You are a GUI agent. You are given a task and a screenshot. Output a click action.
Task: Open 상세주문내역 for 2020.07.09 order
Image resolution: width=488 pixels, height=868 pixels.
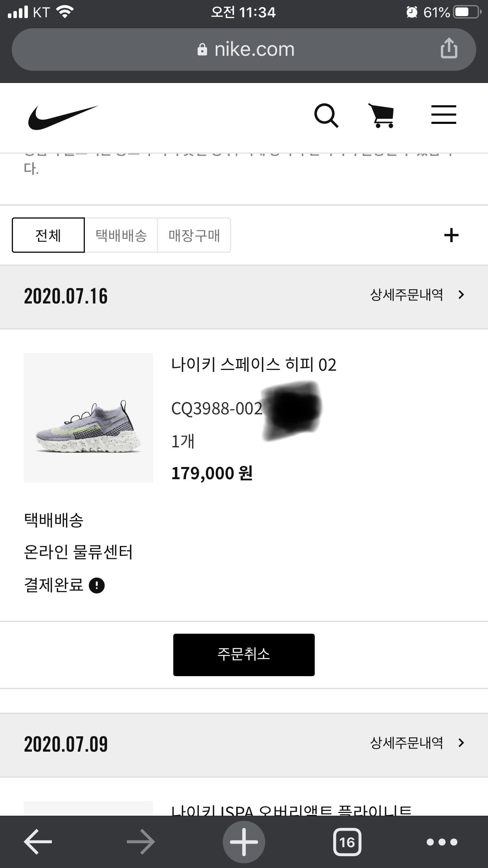[417, 743]
